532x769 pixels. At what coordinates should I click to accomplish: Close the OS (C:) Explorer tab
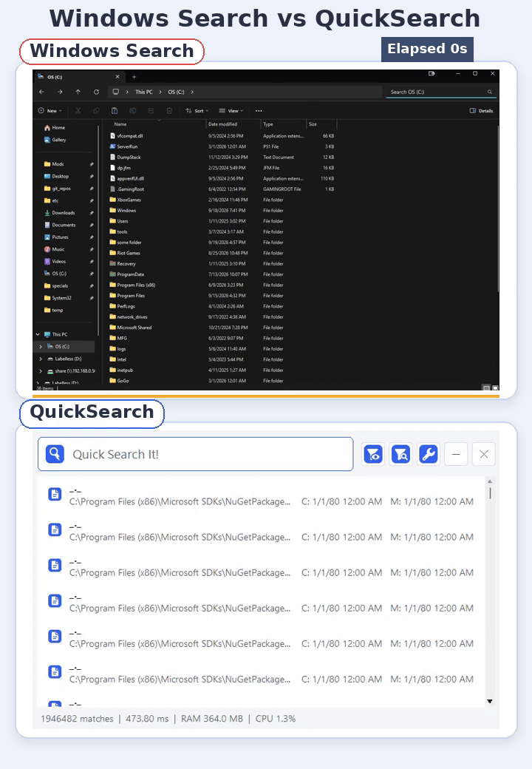(117, 77)
